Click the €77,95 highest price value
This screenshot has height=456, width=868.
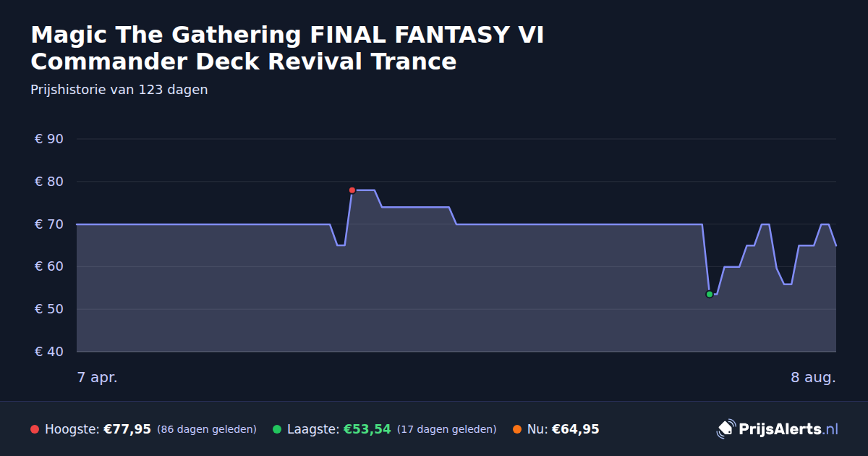pyautogui.click(x=127, y=429)
